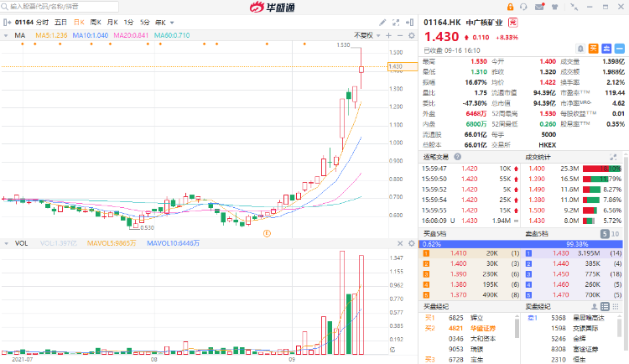Screen dimensions: 629x364
Task: Toggle MAVOL5 volume average line
Action: click(x=112, y=243)
